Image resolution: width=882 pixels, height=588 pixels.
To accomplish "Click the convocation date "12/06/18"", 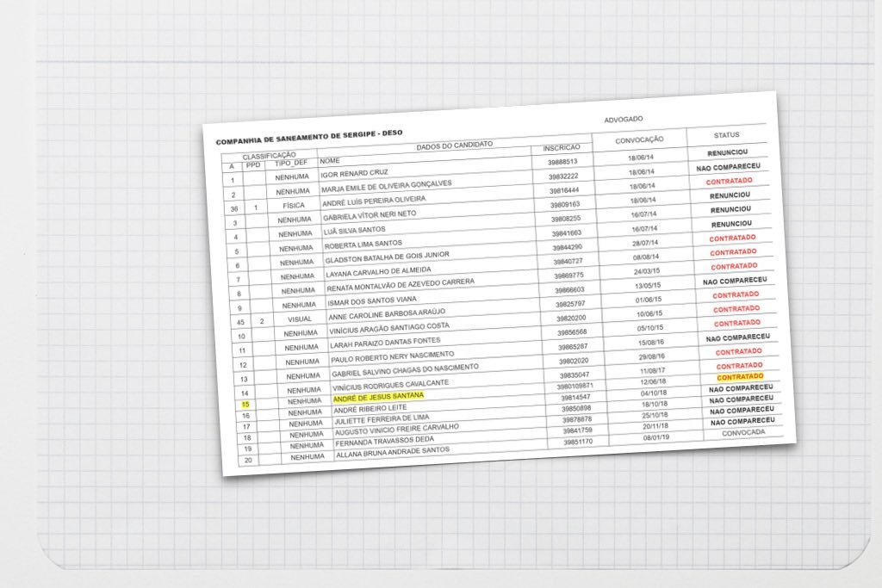I will 653,382.
